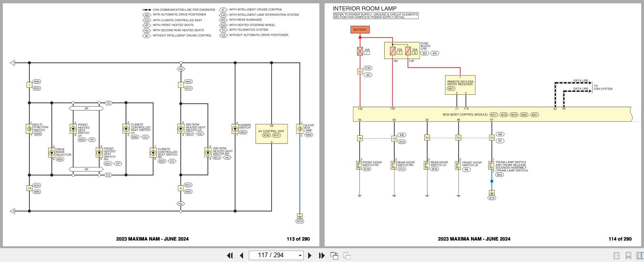Click the previous view icon
The width and height of the screenshot is (644, 262).
click(335, 255)
